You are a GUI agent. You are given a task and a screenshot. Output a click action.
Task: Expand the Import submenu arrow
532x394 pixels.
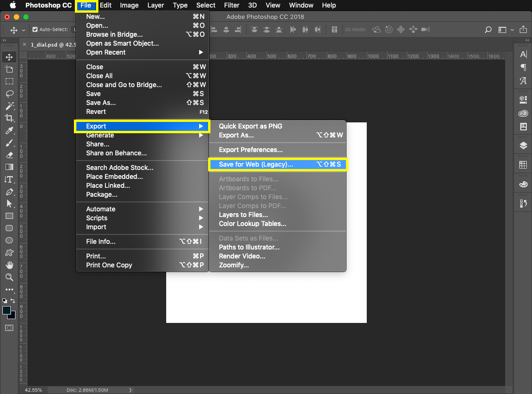(201, 227)
